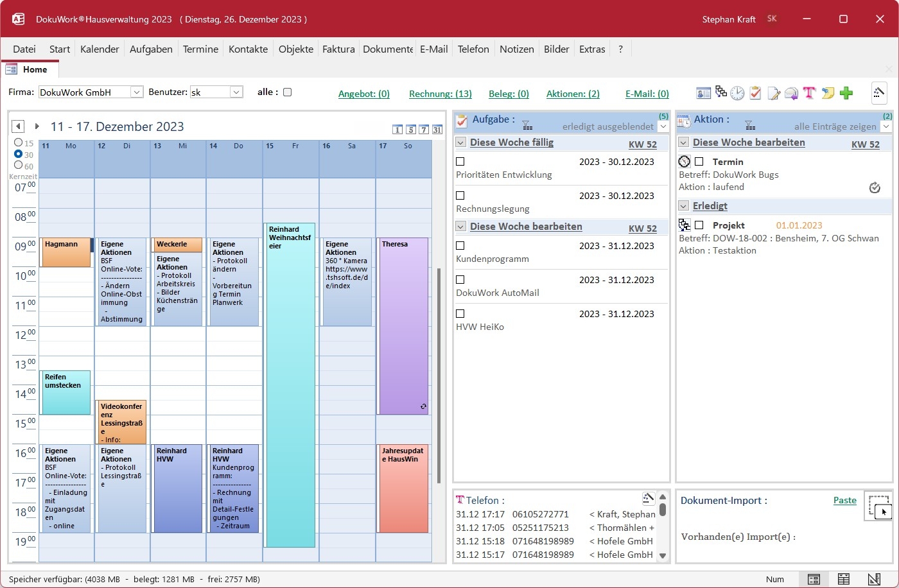Select the 30-minute interval radio button

pyautogui.click(x=18, y=154)
